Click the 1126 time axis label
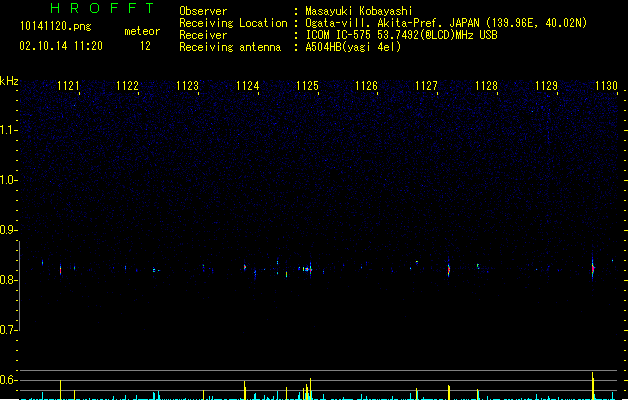This screenshot has height=400, width=629. [x=366, y=86]
